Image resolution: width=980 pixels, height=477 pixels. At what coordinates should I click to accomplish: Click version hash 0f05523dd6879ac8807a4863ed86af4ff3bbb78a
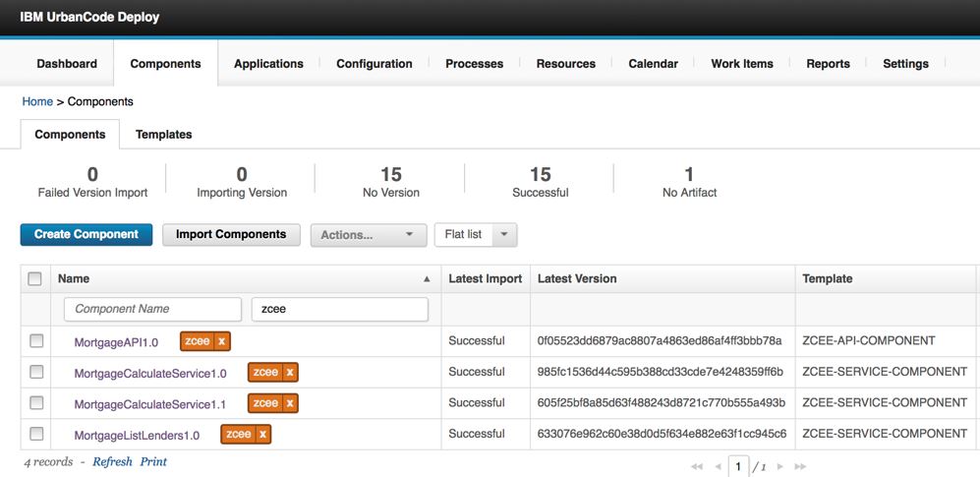tap(660, 340)
